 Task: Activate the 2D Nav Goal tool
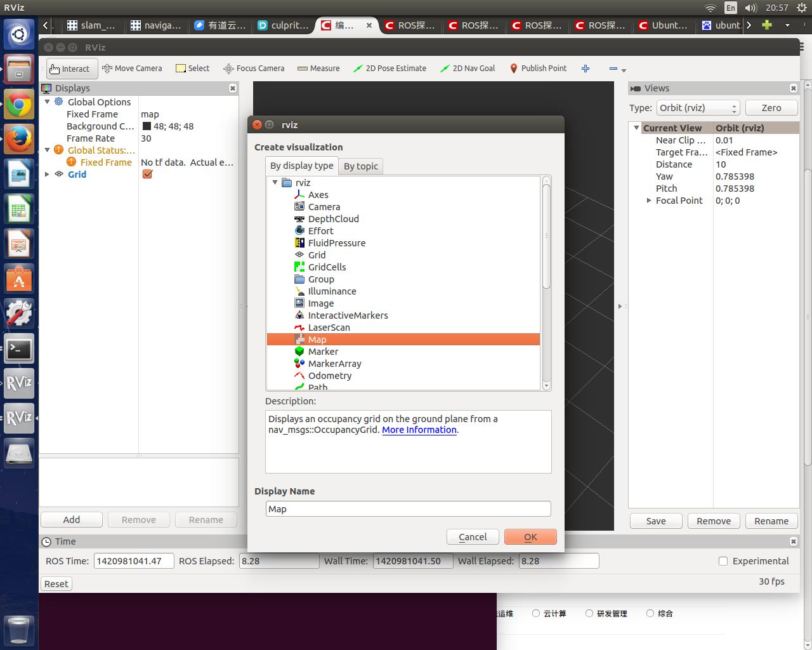(x=468, y=69)
